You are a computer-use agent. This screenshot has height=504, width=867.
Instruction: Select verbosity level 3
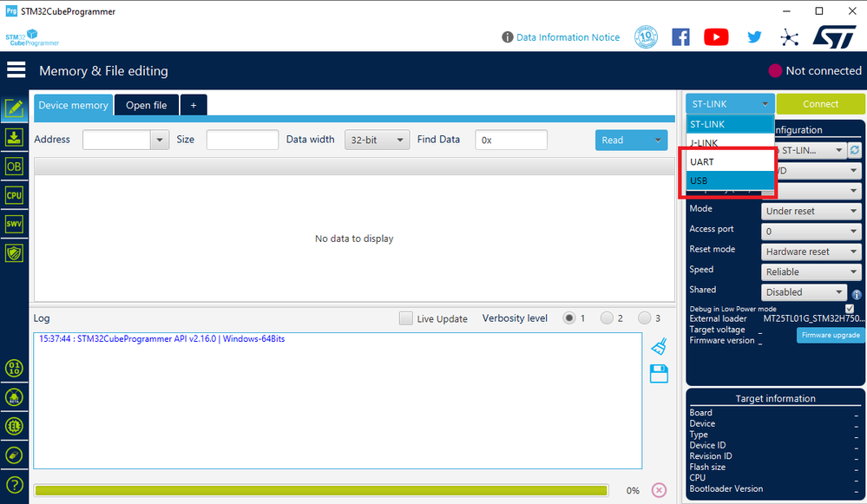644,317
